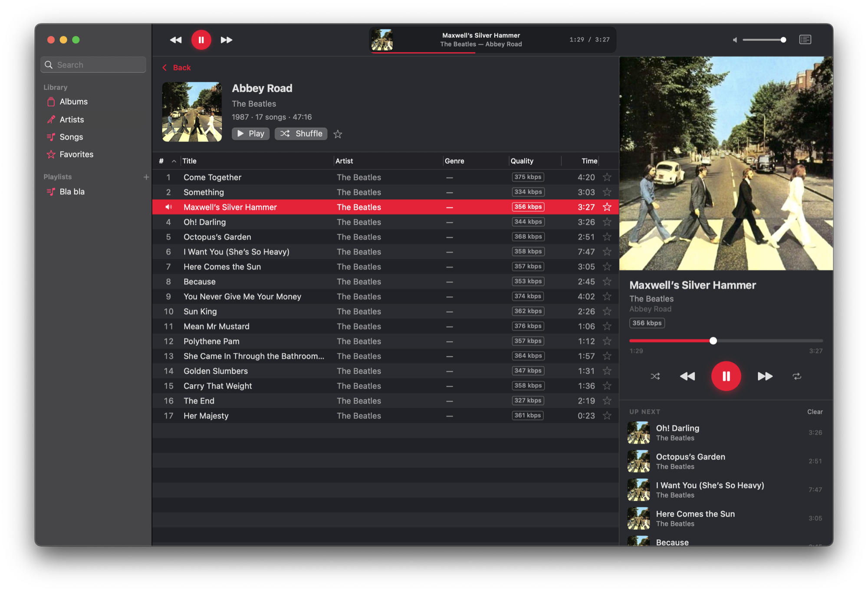Favorite Octopus's Garden with its star
This screenshot has width=868, height=592.
click(x=607, y=237)
